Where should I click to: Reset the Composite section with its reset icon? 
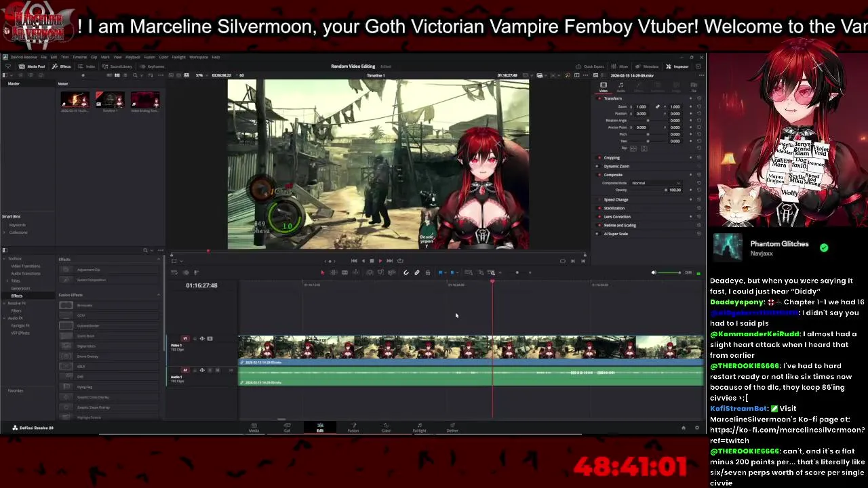pyautogui.click(x=699, y=175)
